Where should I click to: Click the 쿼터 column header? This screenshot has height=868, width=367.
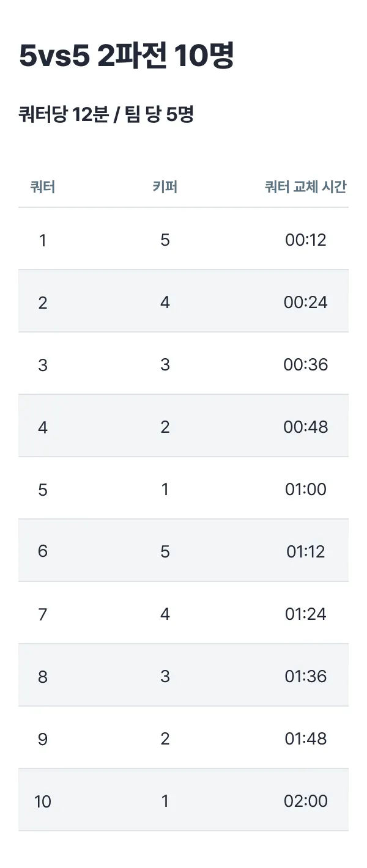pyautogui.click(x=43, y=187)
